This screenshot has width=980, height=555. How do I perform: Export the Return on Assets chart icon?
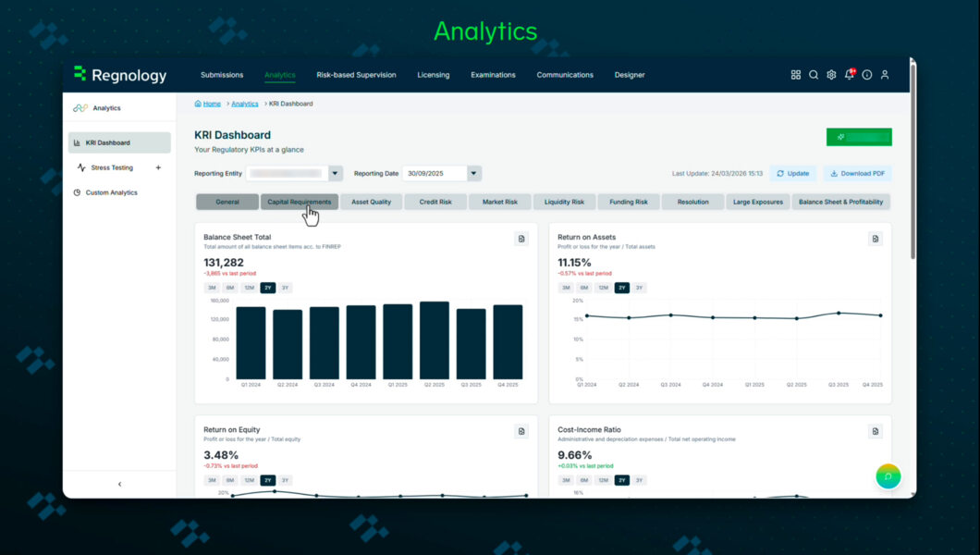click(x=876, y=239)
